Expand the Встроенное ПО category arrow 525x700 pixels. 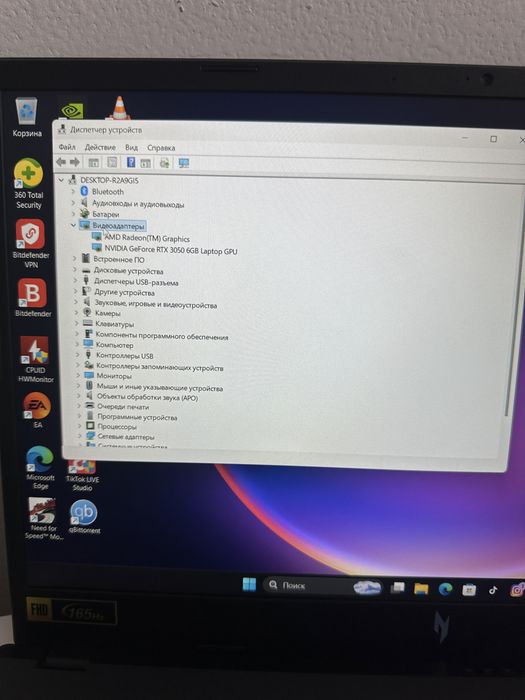(x=75, y=258)
